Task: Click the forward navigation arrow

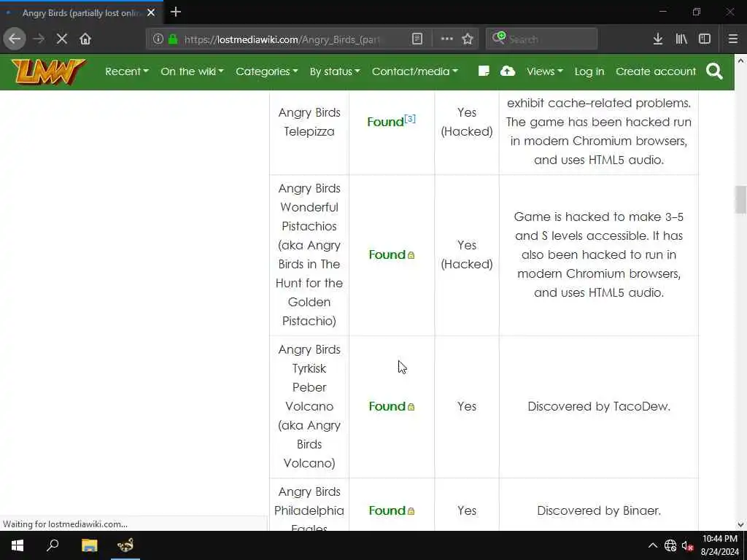Action: click(x=39, y=39)
